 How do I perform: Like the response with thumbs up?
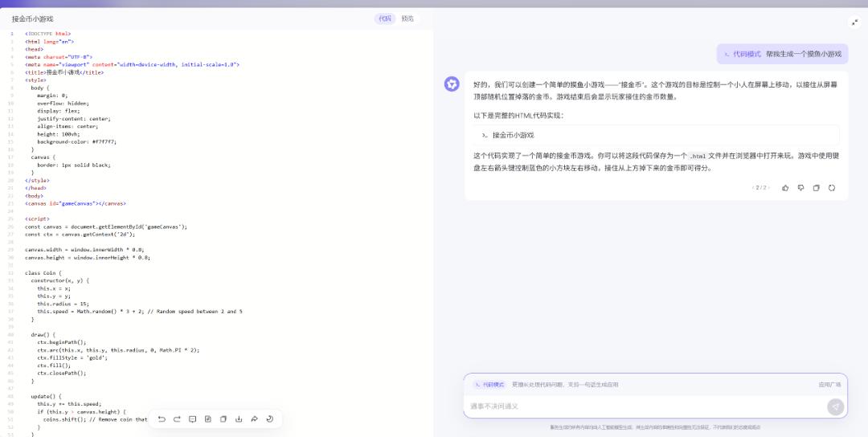pos(785,187)
